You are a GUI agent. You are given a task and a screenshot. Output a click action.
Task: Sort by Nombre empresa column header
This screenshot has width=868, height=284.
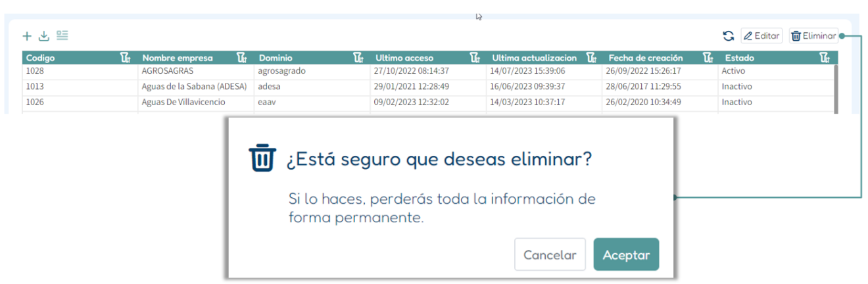(x=178, y=58)
